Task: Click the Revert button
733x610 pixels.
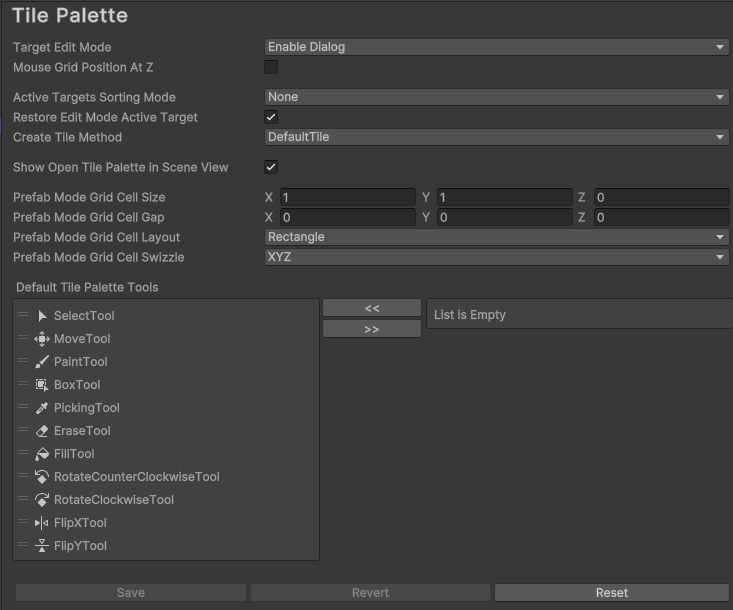Action: click(x=370, y=593)
